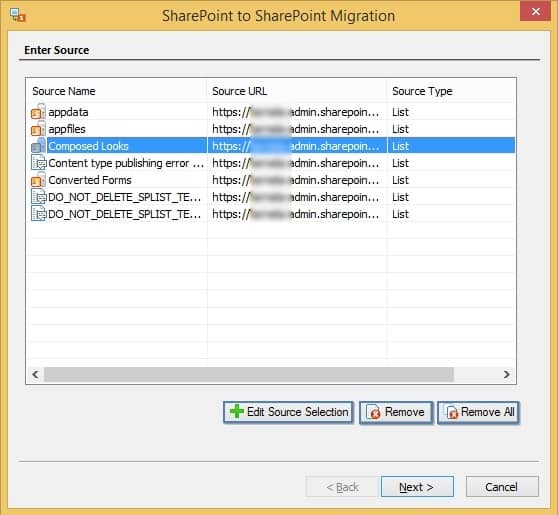Click the Composed Looks row icon
Viewport: 558px width, 515px height.
[x=38, y=146]
